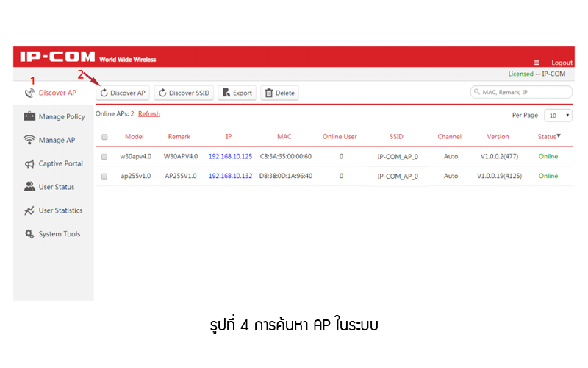The image size is (588, 368).
Task: Click Online status of ap255v1.0 row
Action: (548, 176)
